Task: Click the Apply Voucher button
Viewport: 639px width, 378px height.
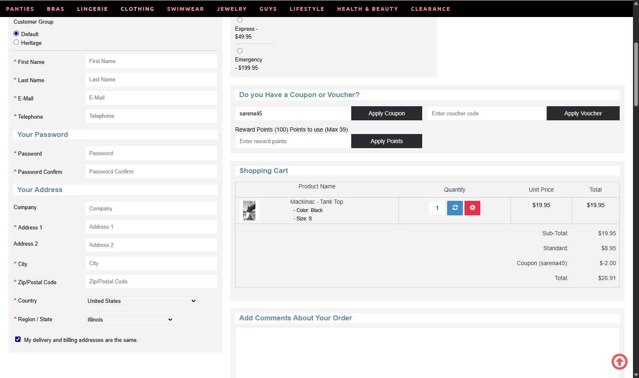Action: [583, 113]
